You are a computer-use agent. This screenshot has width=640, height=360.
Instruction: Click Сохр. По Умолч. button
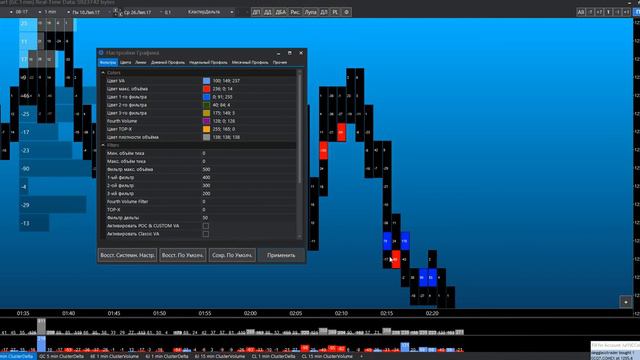coord(232,255)
